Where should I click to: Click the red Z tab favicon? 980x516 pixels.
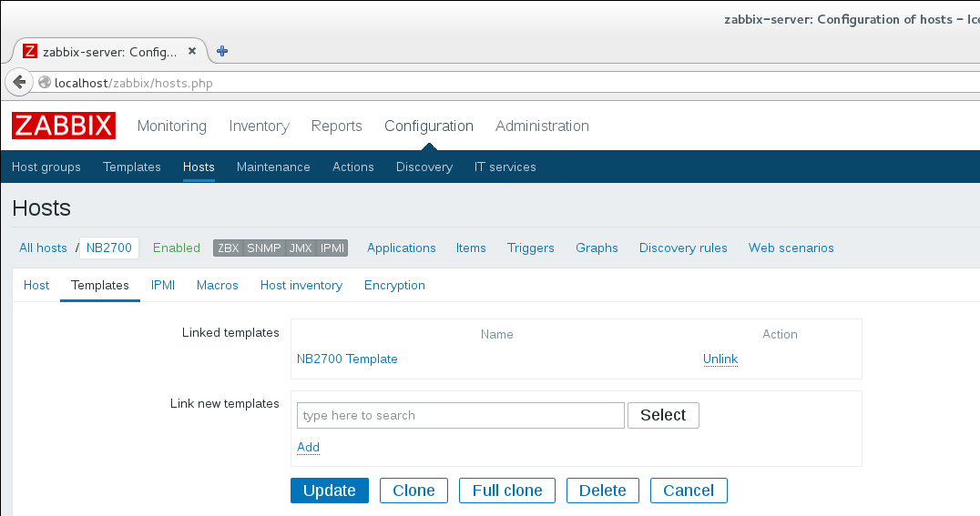tap(30, 51)
